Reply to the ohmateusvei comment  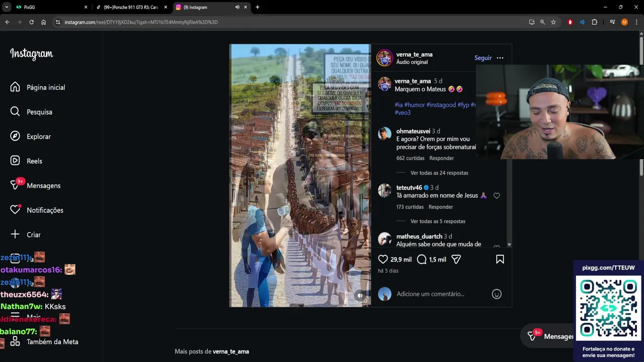(x=441, y=158)
